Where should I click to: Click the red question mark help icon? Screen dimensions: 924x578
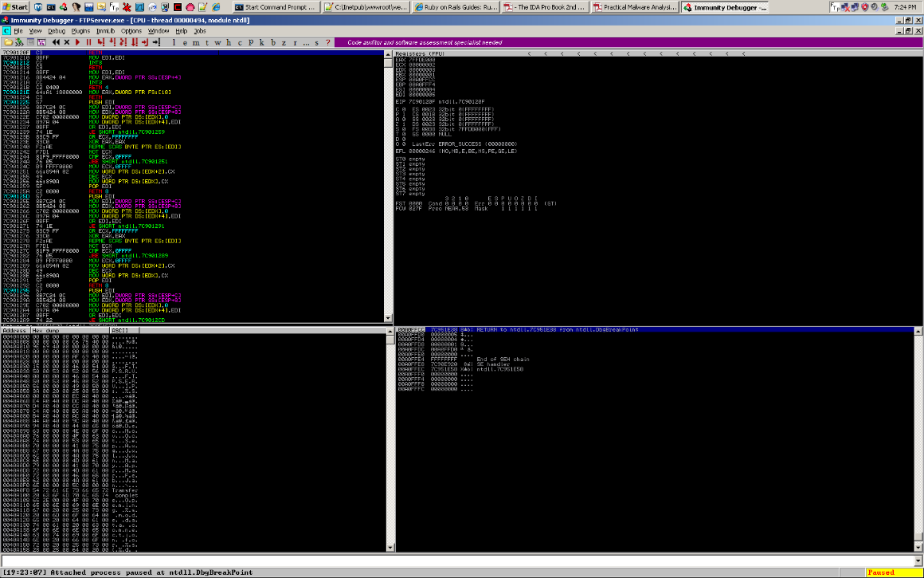pos(327,42)
